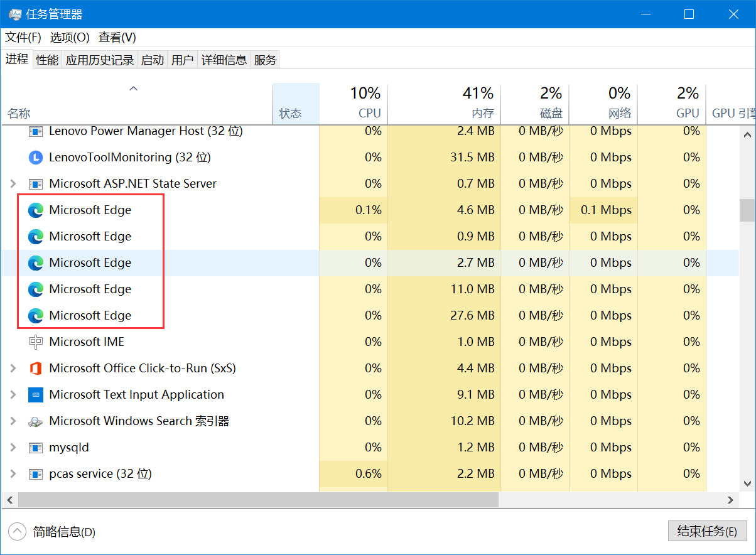Click the 2.4 MB memory cell
Screen dimensions: 756x555
[x=444, y=131]
